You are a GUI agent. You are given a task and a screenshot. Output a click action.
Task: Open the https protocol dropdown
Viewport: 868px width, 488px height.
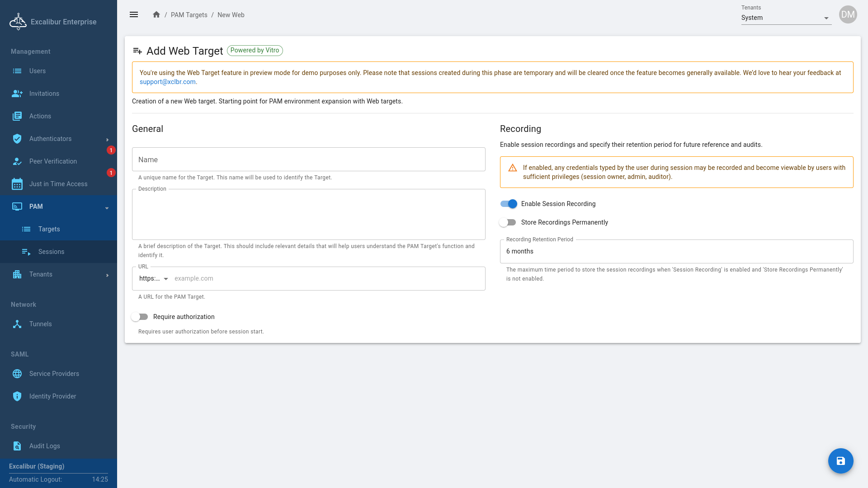(x=154, y=279)
